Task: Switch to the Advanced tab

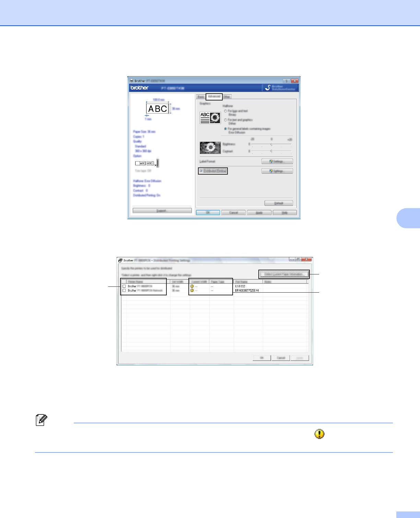Action: pyautogui.click(x=214, y=96)
